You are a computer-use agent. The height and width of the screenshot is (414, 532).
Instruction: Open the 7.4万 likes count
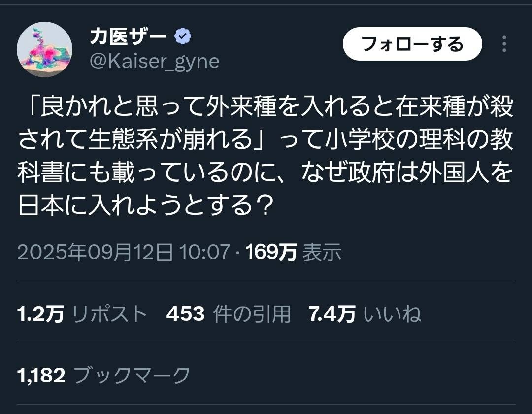tap(332, 314)
